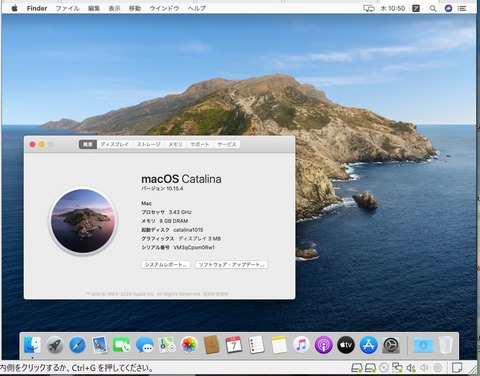Viewport: 480px width, 376px height.
Task: Open Spotlight search magnifier in menu bar
Action: (433, 8)
